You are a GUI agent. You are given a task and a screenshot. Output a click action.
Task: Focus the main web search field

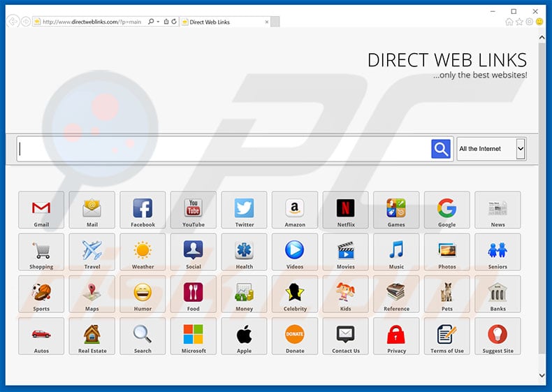point(224,149)
